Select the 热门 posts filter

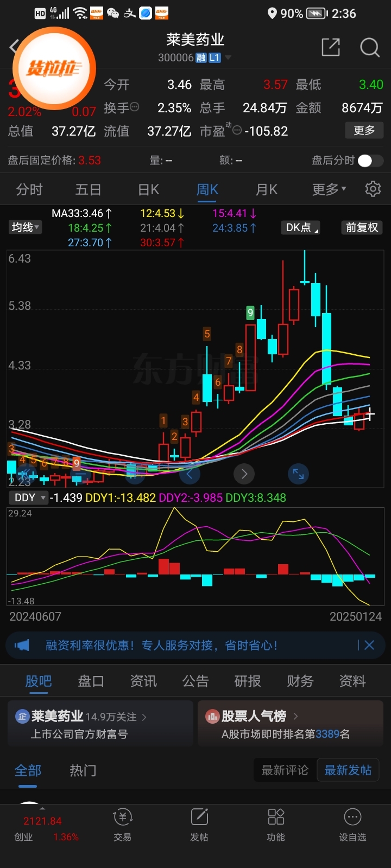[x=83, y=770]
